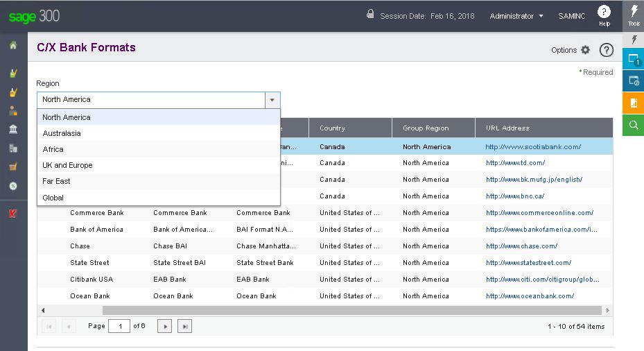Click the page number input field
This screenshot has height=351, width=644.
[x=119, y=326]
